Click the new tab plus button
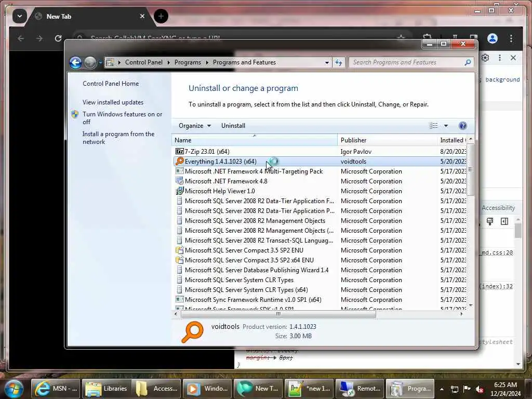Viewport: 532px width, 399px height. [x=161, y=16]
